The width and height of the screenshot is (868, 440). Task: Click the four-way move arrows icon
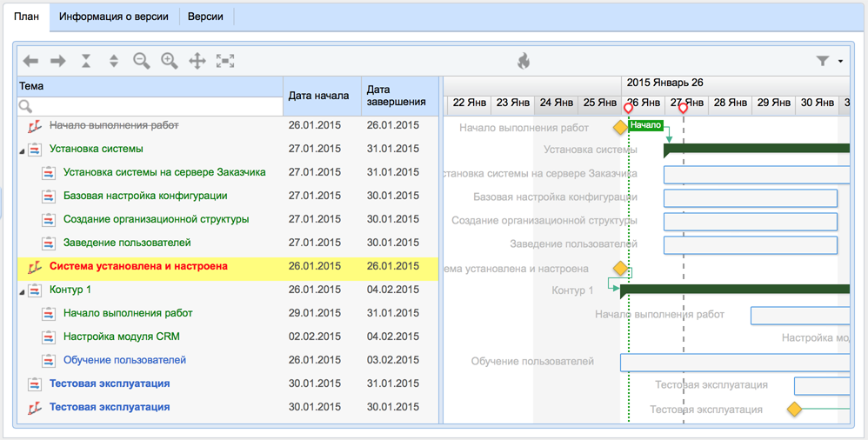pos(197,61)
